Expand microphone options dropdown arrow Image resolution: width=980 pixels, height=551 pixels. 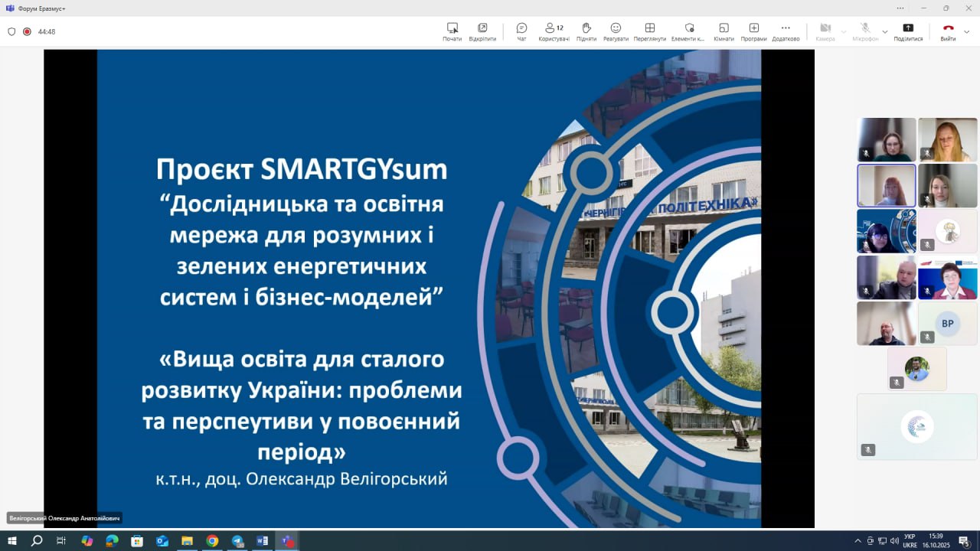(x=885, y=32)
